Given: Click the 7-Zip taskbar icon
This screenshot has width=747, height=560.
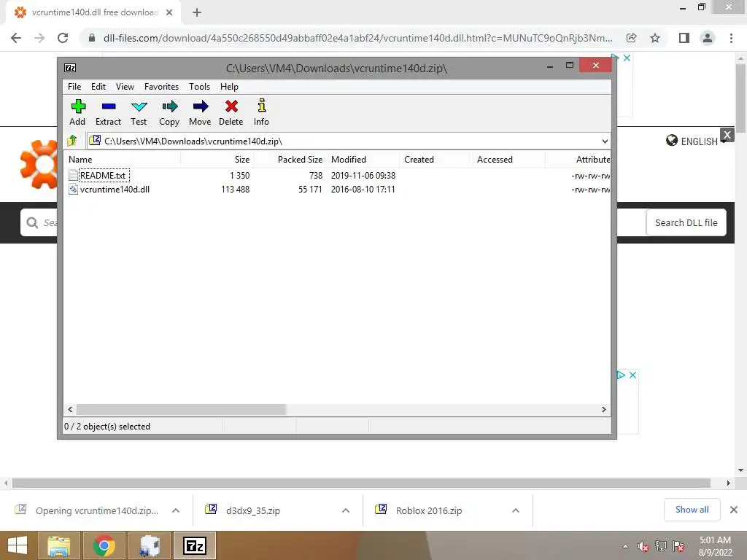Looking at the screenshot, I should click(x=194, y=545).
